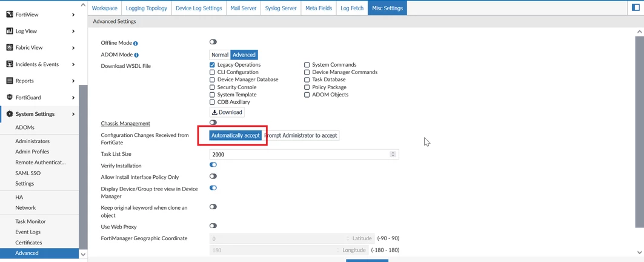The width and height of the screenshot is (644, 262).
Task: Open SAML SSO in the sidebar
Action: click(x=28, y=173)
